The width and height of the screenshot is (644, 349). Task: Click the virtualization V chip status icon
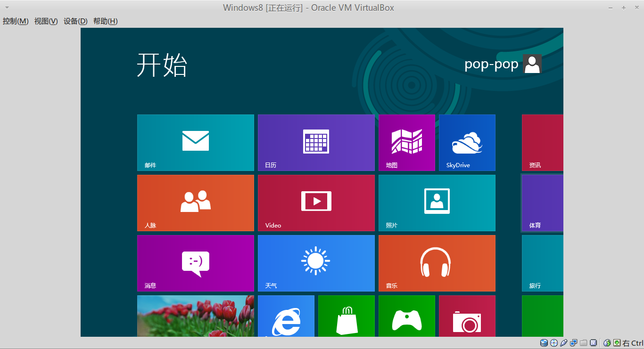coord(594,343)
